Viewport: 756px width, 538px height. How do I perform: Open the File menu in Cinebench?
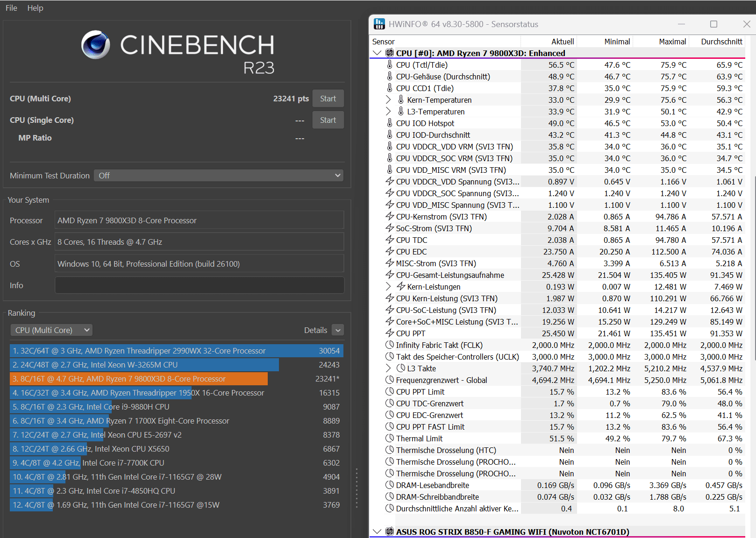point(11,8)
